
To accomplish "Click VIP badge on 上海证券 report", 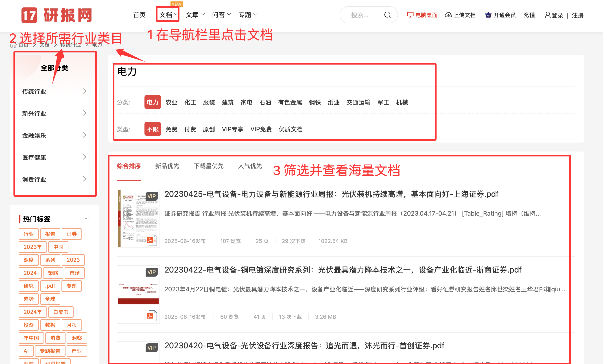I will click(151, 196).
